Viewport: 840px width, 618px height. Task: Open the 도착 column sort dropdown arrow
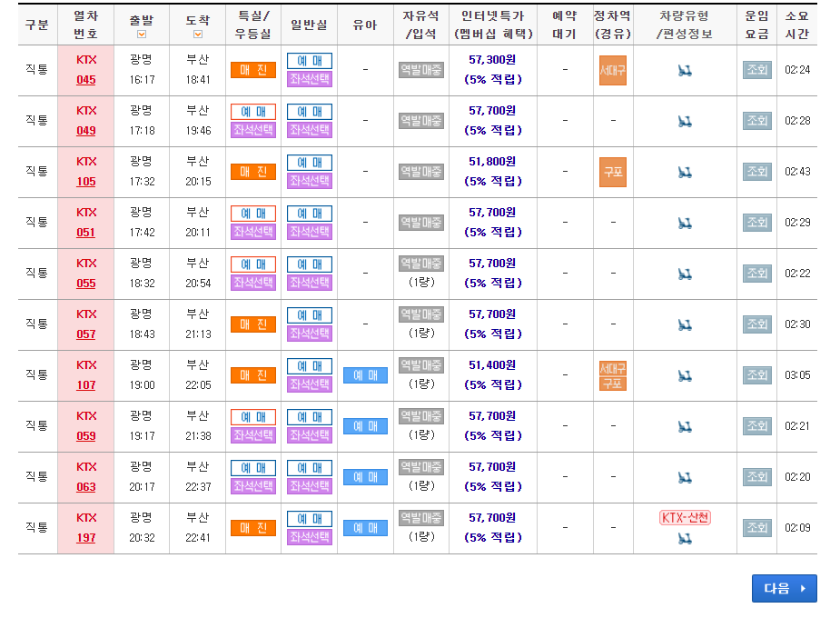196,33
